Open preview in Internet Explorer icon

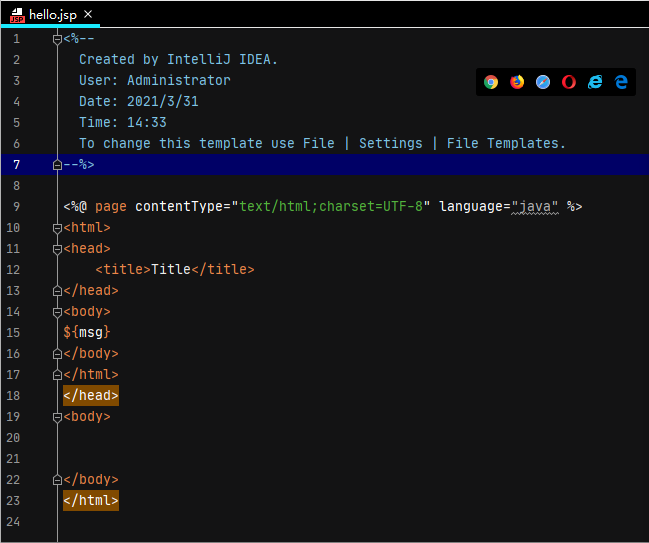tap(595, 82)
